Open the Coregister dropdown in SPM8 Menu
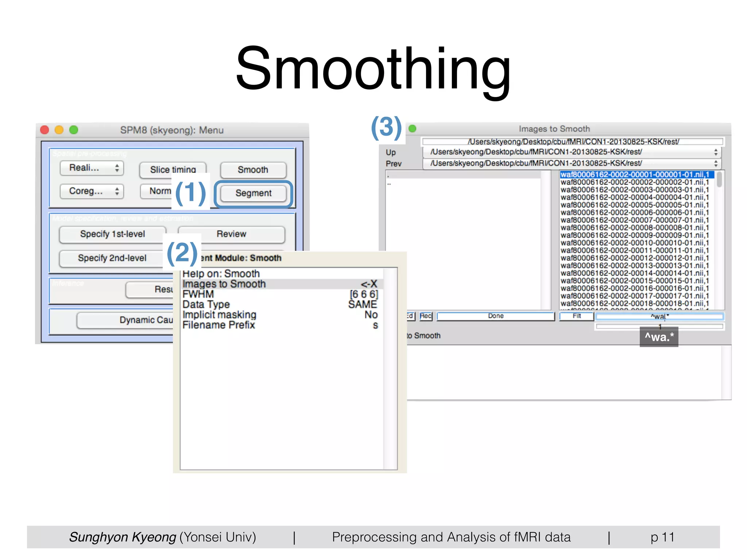Screen dimensions: 747x560 pos(92,191)
